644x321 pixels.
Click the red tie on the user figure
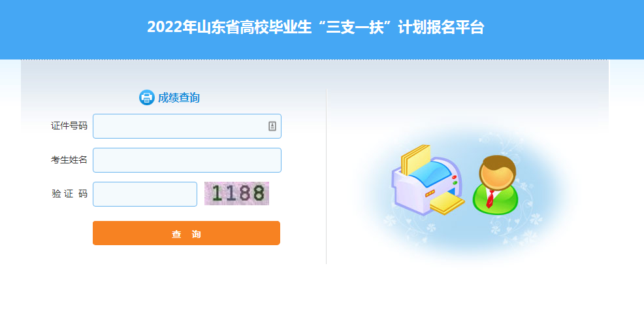(490, 199)
